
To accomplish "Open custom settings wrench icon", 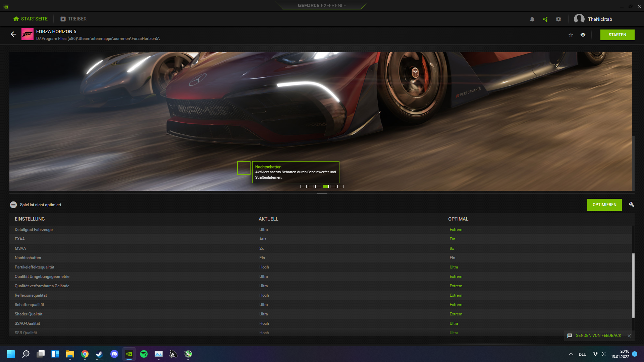I will [x=631, y=204].
